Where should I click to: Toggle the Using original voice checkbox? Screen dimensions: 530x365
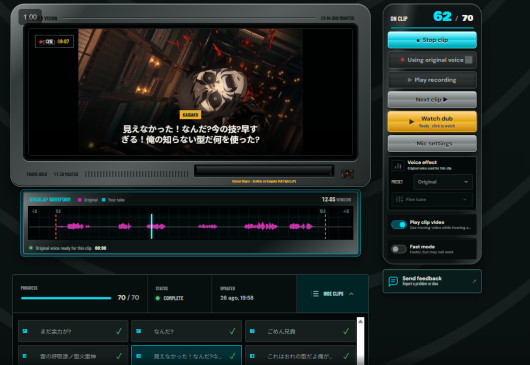click(468, 60)
